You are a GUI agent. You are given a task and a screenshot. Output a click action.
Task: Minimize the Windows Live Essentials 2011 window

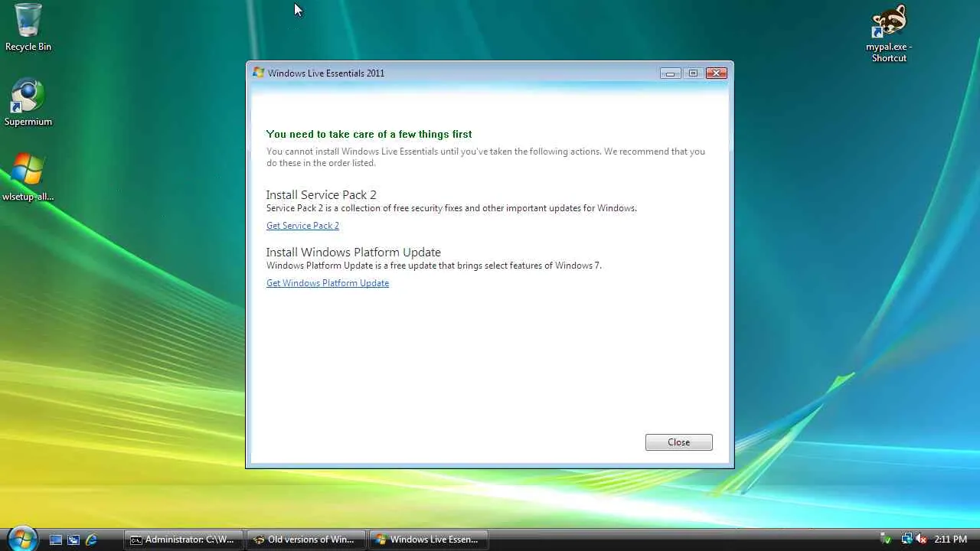pyautogui.click(x=670, y=73)
